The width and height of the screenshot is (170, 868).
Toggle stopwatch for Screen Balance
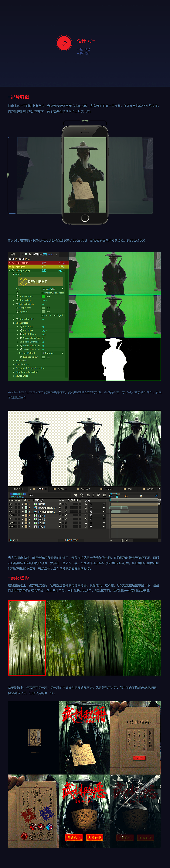coord(17,304)
